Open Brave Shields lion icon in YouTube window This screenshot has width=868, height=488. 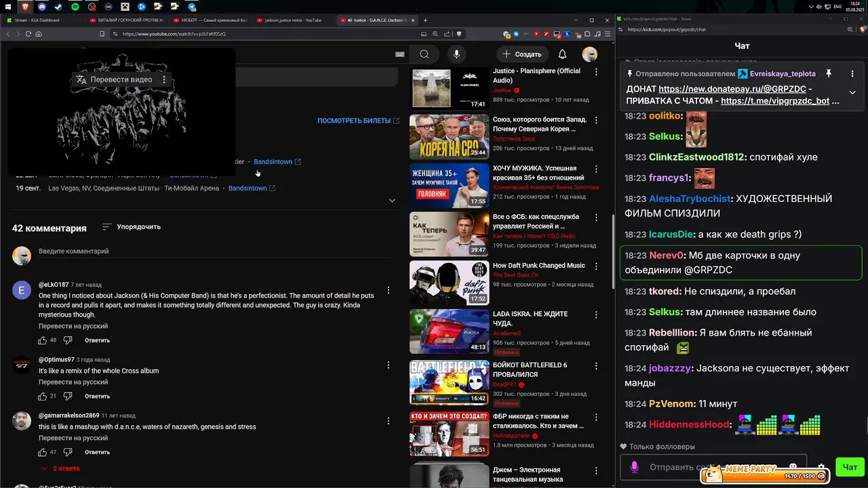459,34
